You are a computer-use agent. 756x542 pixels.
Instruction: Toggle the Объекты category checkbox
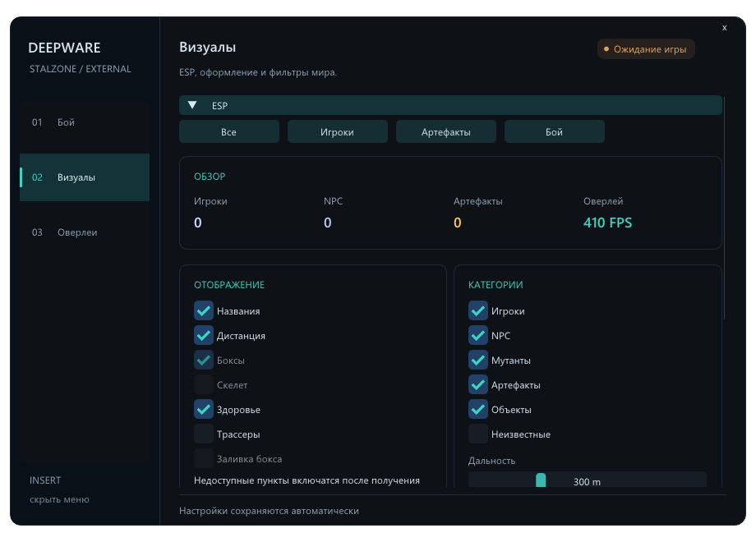(477, 409)
